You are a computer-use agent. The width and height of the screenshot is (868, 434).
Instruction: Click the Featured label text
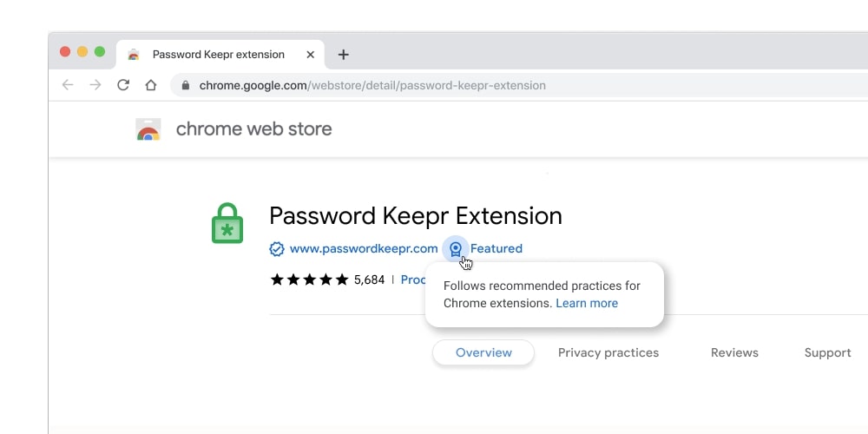pos(496,249)
